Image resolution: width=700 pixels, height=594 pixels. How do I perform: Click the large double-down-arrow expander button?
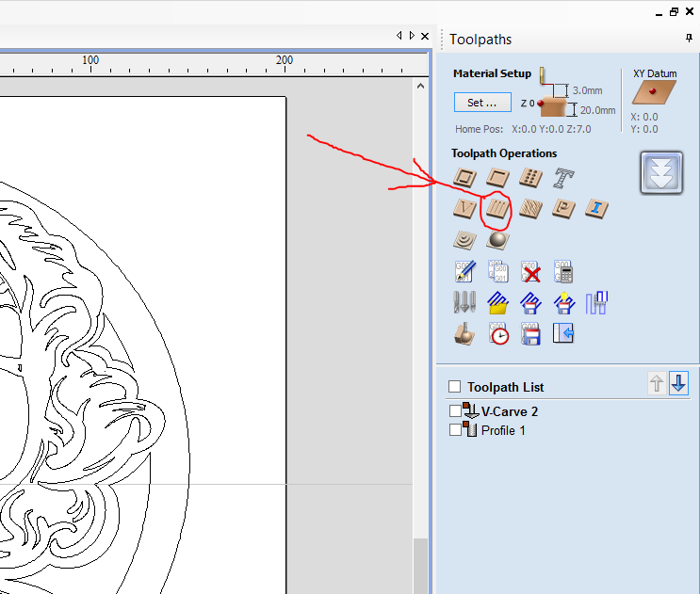tap(661, 173)
